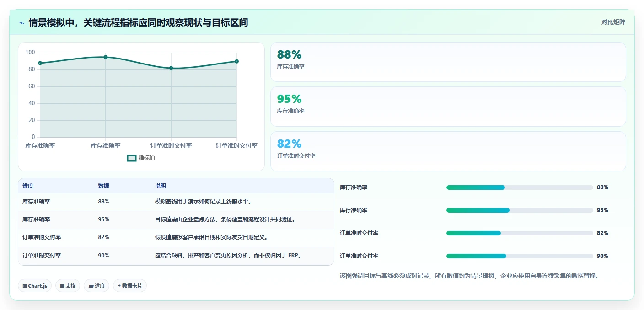644x310 pixels.
Task: Click the 指标值 legend label text
Action: pyautogui.click(x=147, y=158)
